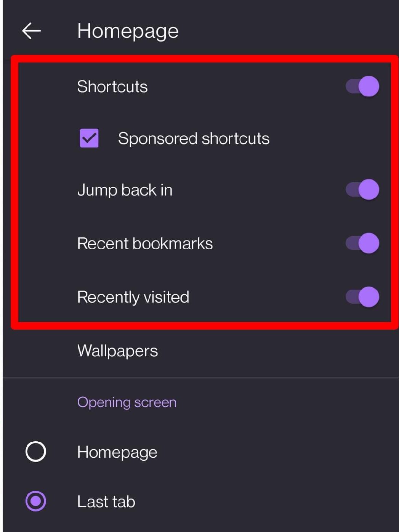Go back using the arrow icon

click(32, 31)
